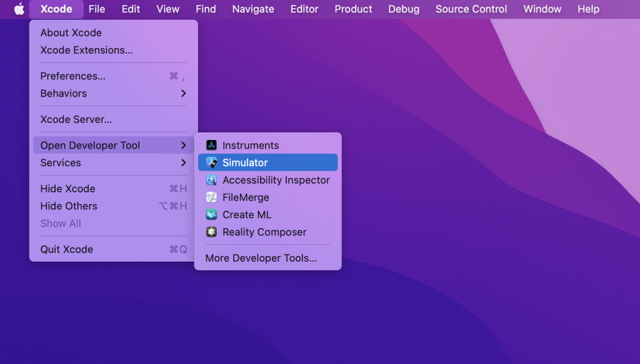Expand the Services submenu chevron
640x364 pixels.
(184, 162)
